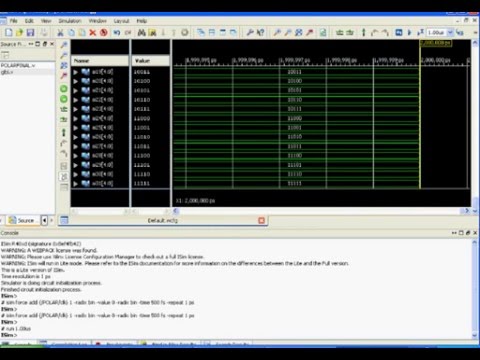Switch to the Default.wcfg tab
480x360 pixels.
(x=163, y=220)
